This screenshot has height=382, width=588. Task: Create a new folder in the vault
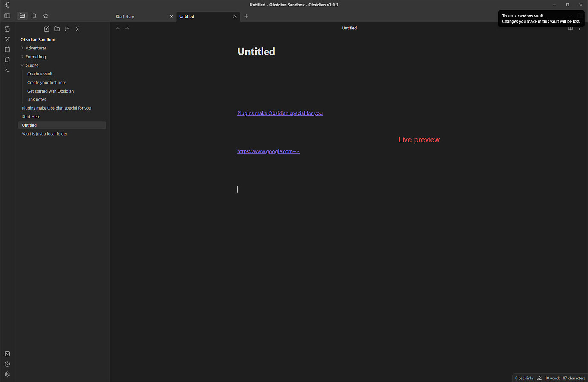[57, 29]
